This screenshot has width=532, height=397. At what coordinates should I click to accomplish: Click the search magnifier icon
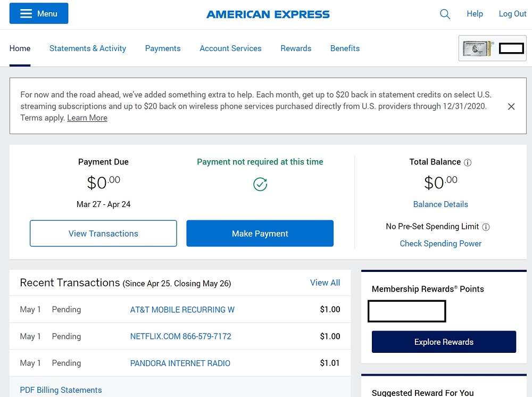pyautogui.click(x=445, y=14)
